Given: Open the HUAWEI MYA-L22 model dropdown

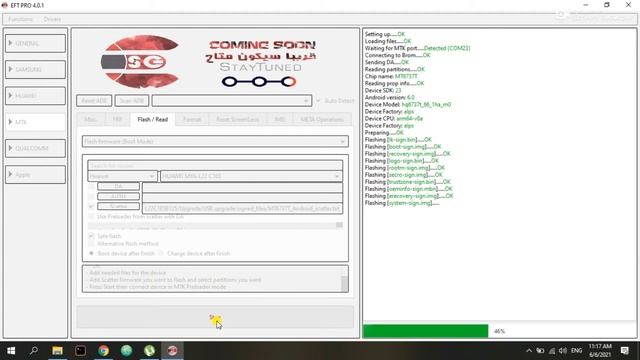Looking at the screenshot, I should pos(251,176).
